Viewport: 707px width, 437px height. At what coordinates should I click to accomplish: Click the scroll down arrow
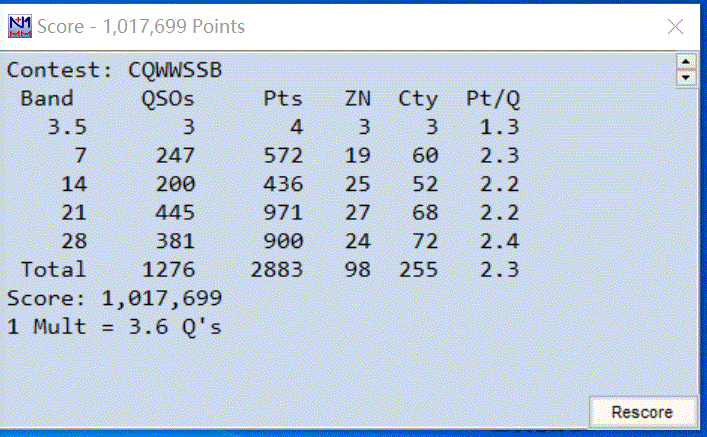[686, 78]
